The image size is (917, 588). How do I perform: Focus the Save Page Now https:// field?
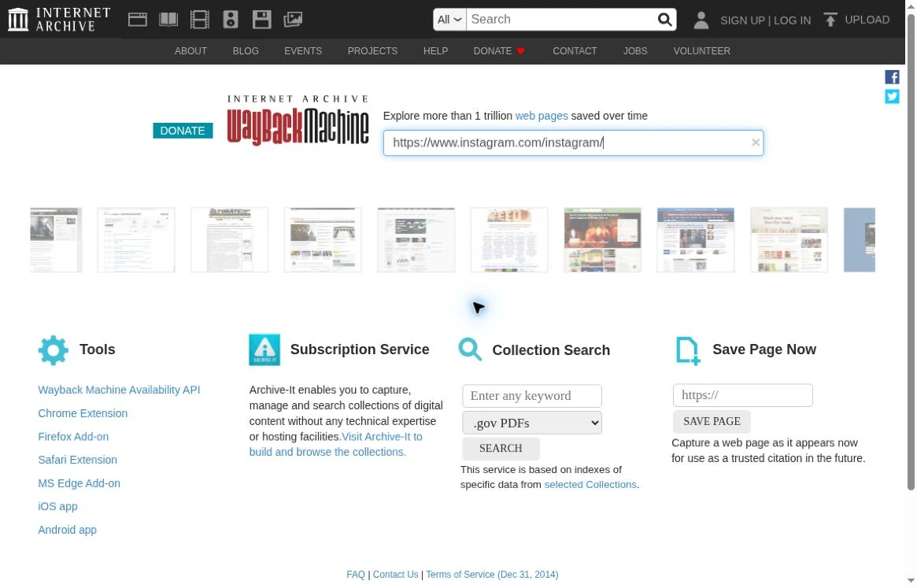tap(742, 395)
